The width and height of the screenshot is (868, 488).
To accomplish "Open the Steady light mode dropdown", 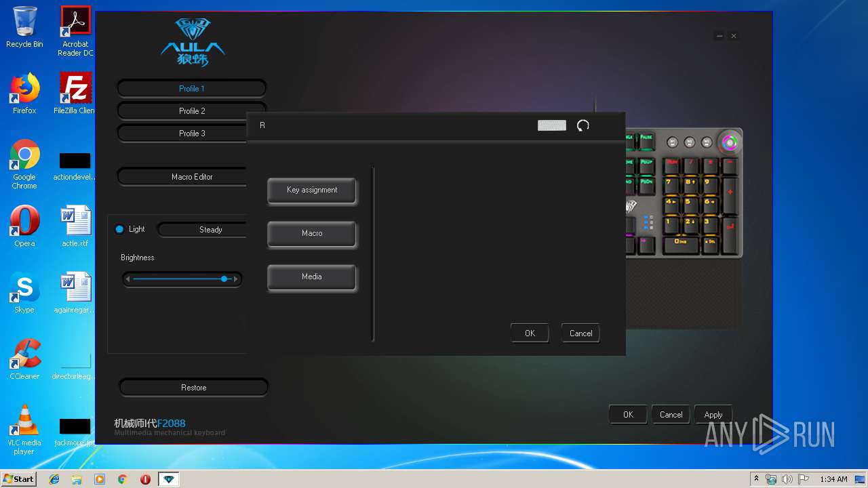I will tap(203, 230).
